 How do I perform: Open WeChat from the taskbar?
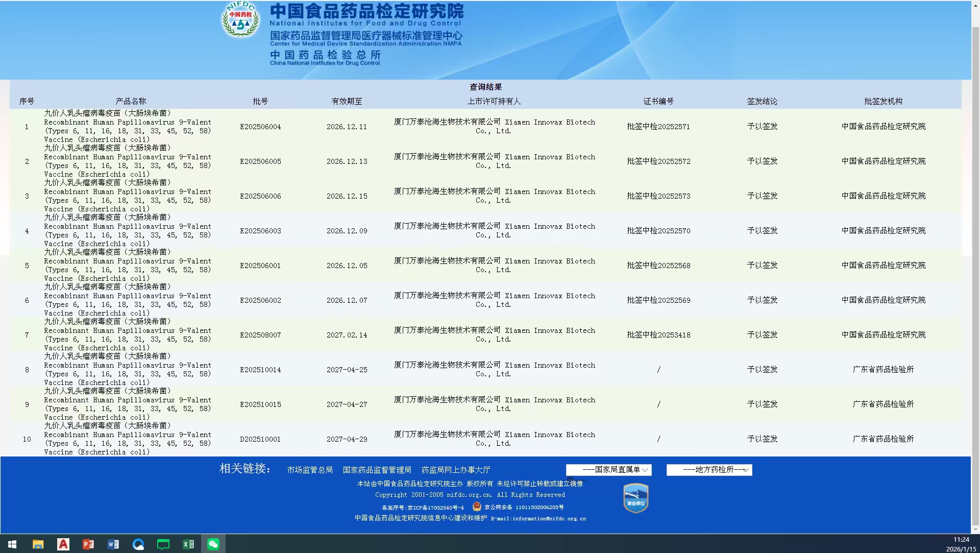[213, 544]
